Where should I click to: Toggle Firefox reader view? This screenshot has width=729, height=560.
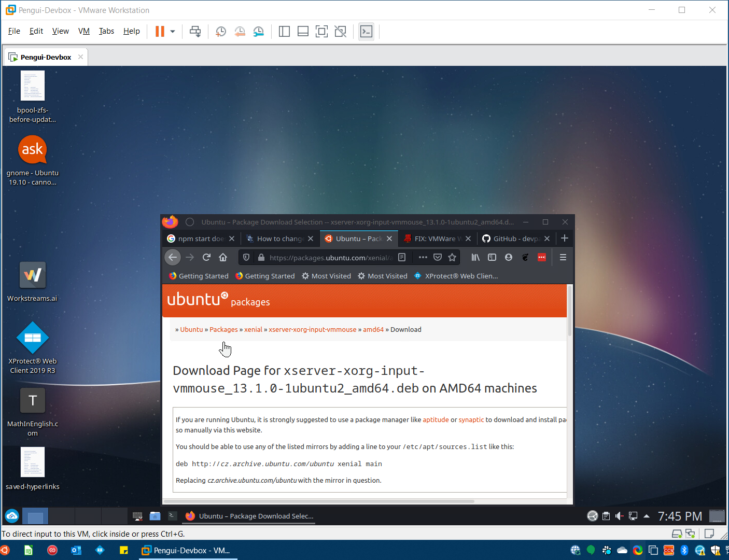pos(402,257)
